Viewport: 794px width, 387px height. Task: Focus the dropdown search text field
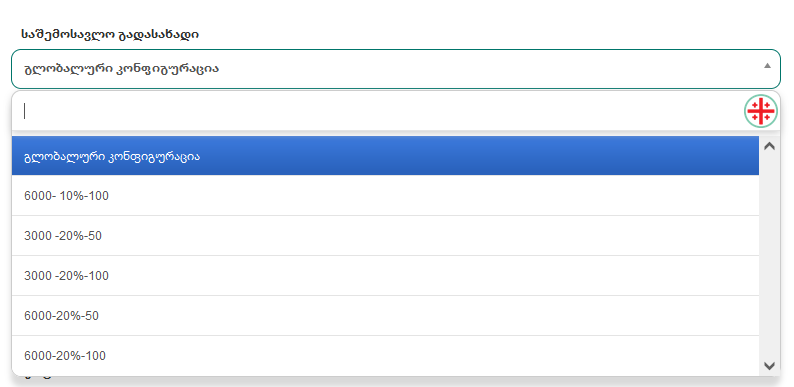(x=377, y=111)
